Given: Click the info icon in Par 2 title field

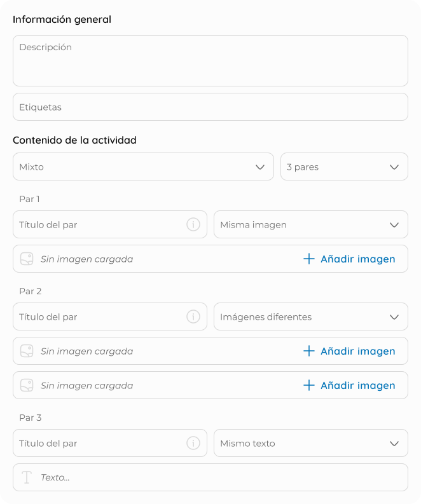Looking at the screenshot, I should (x=193, y=317).
